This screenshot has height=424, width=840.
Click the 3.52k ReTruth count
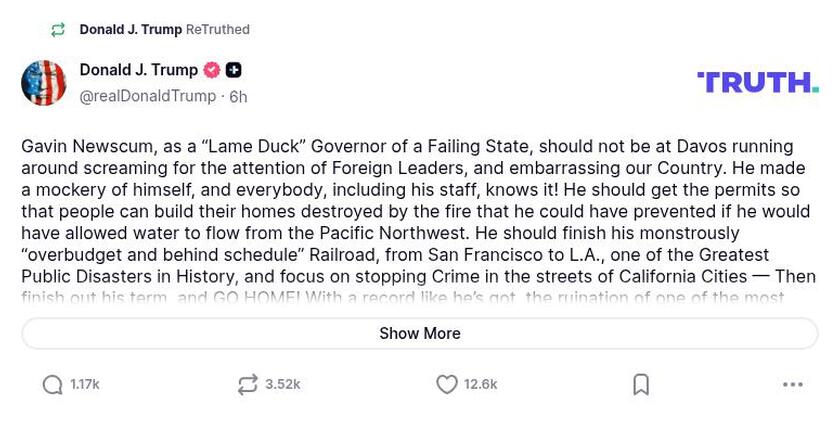tap(282, 385)
